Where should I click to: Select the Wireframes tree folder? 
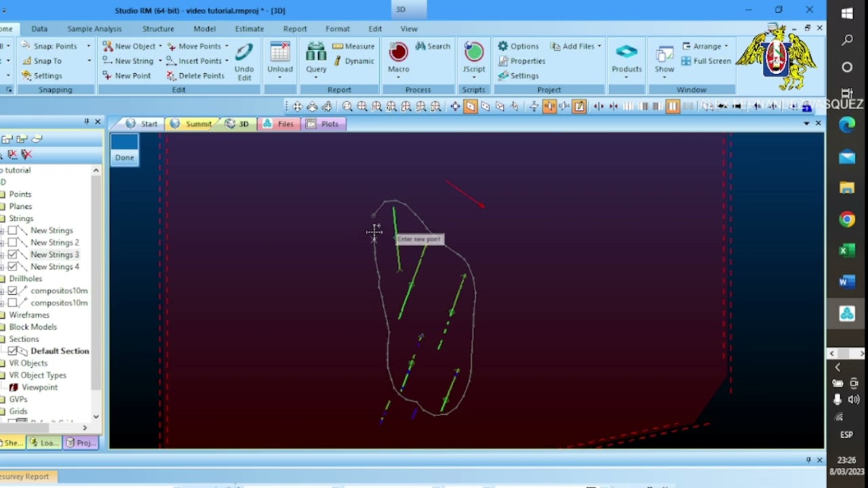pyautogui.click(x=29, y=314)
